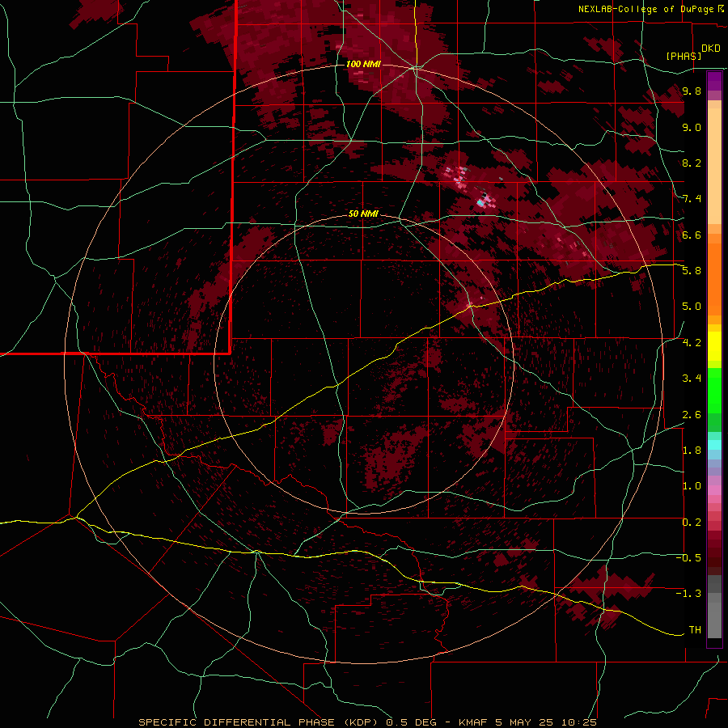Click the yellow segment of the color bar
The height and width of the screenshot is (728, 728).
click(x=714, y=346)
